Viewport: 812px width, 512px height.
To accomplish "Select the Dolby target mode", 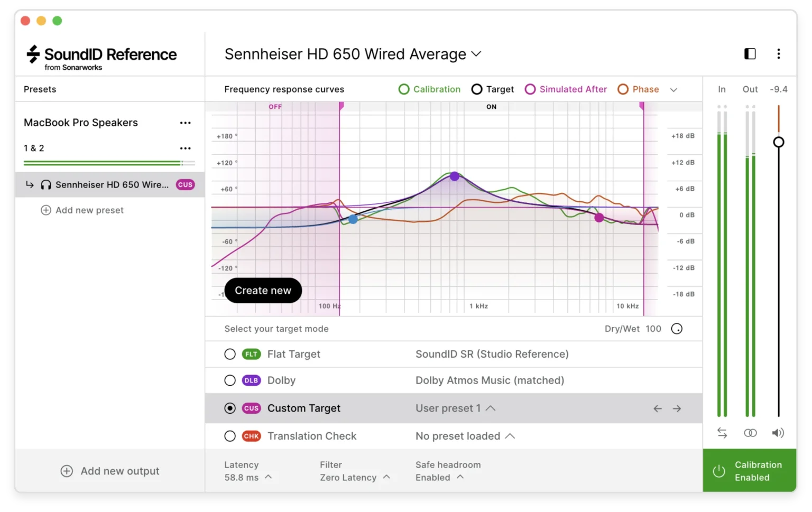I will tap(230, 380).
